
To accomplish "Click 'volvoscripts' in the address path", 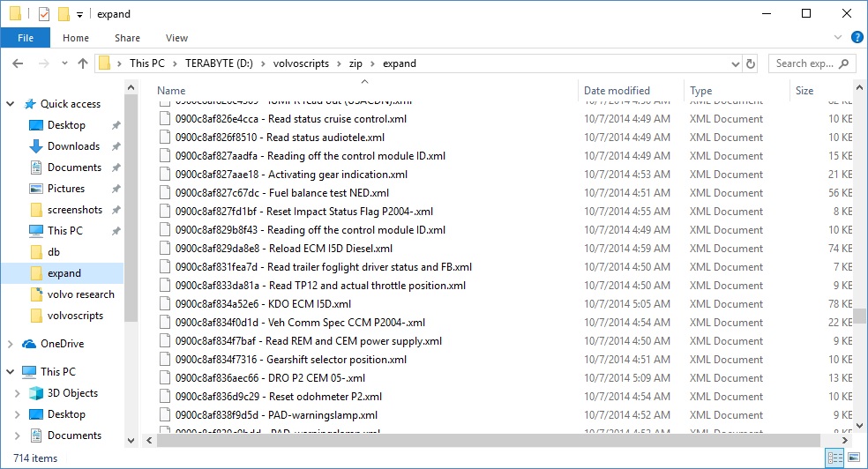I will click(301, 63).
